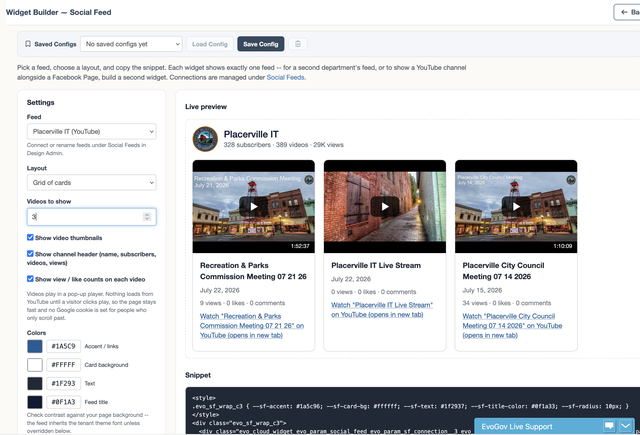Open the Saved Configs dropdown
The image size is (640, 435).
[131, 44]
